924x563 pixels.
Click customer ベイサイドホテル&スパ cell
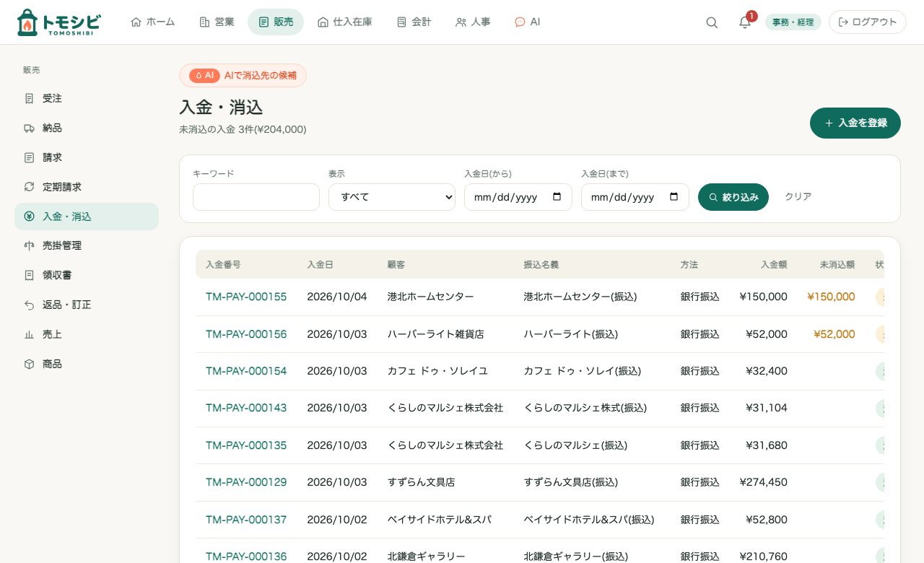click(x=440, y=520)
